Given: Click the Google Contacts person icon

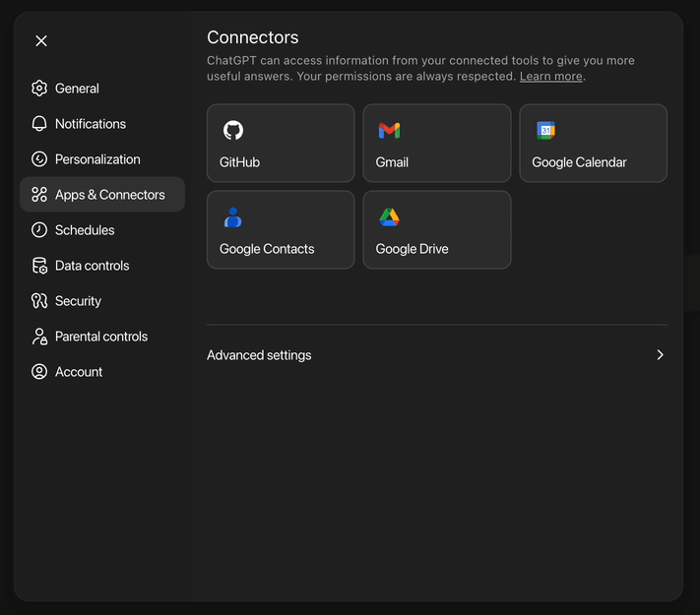Looking at the screenshot, I should coord(233,217).
